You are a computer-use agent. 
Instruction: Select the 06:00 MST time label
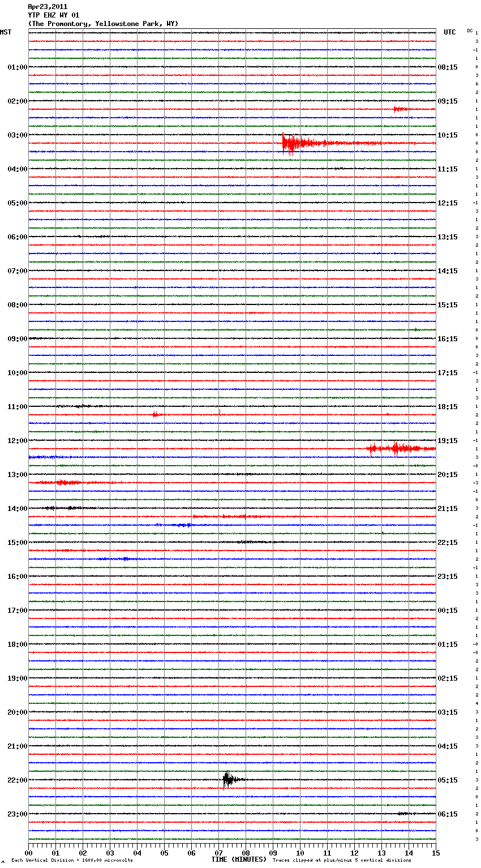(17, 237)
